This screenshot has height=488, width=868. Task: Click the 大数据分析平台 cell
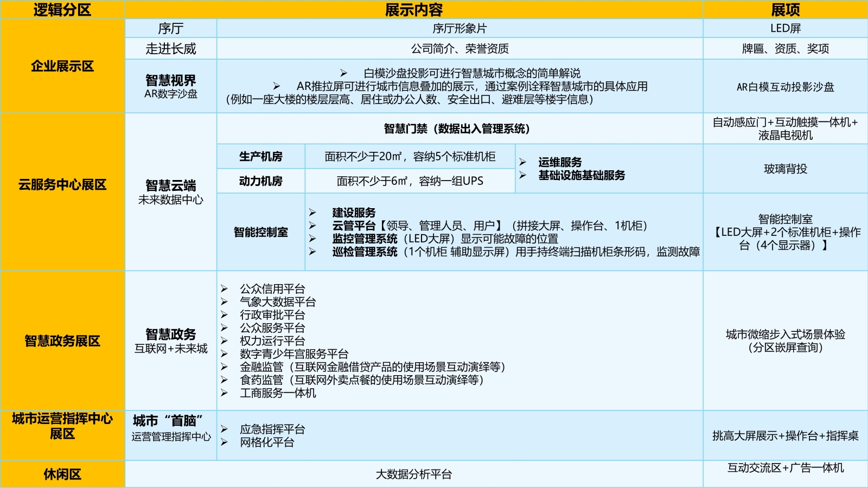tap(414, 474)
